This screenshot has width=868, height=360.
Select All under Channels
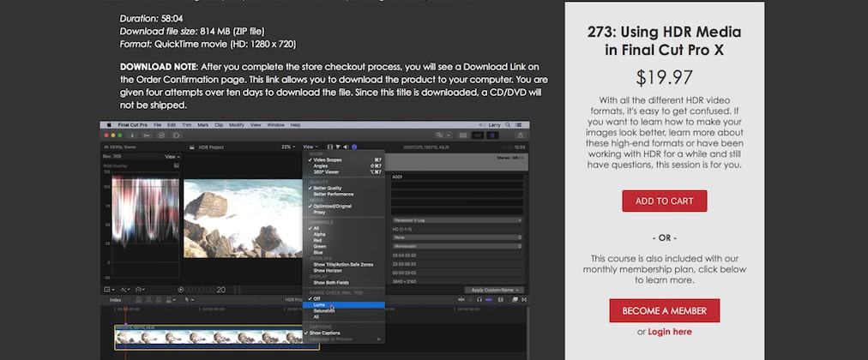[343, 228]
